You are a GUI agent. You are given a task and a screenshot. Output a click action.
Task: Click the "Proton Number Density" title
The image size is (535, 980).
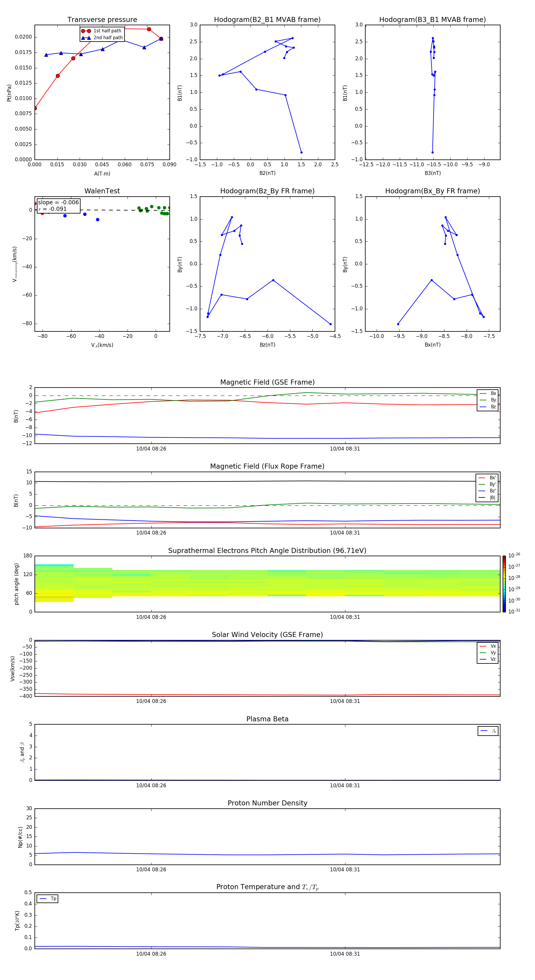point(267,803)
